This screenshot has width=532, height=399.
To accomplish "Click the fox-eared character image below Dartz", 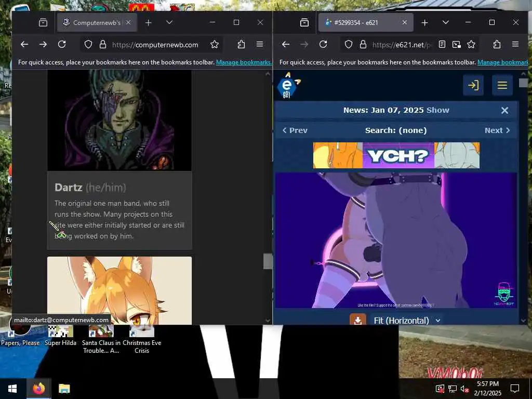I will coord(119,290).
